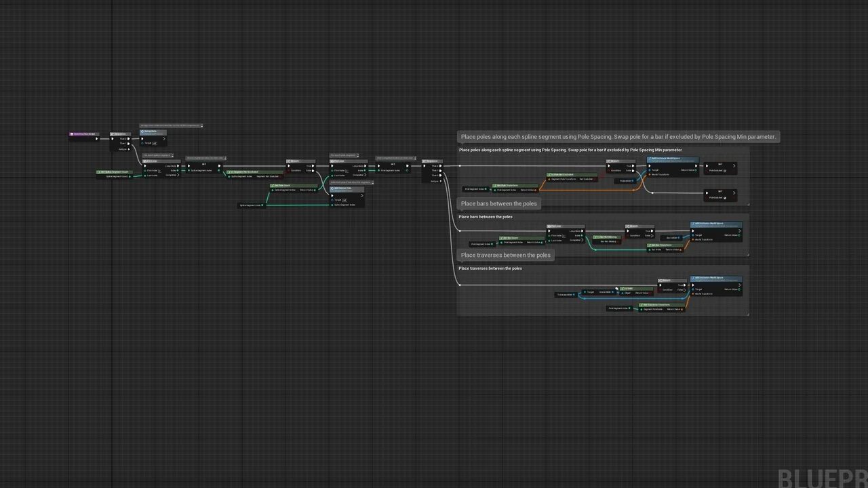The height and width of the screenshot is (488, 868).
Task: Expand the advanced arrow on the SET node
Action: click(x=733, y=165)
